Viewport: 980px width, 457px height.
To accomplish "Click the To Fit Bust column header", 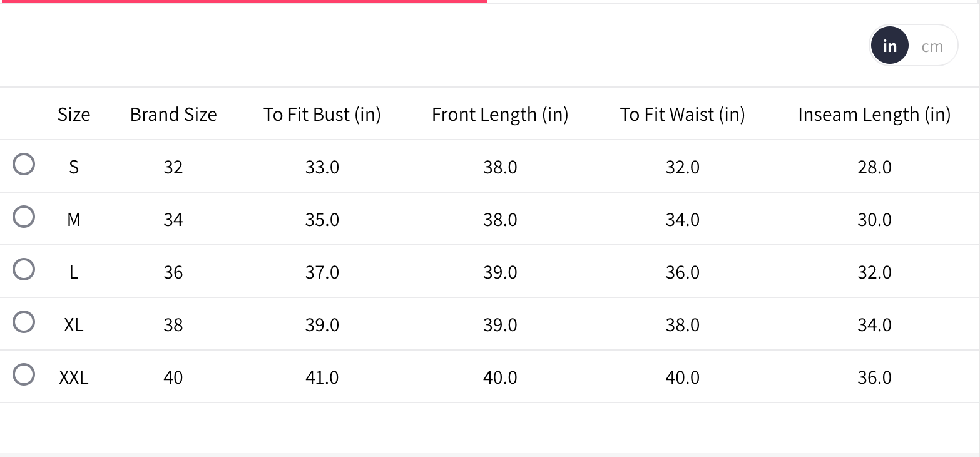I will (x=322, y=115).
